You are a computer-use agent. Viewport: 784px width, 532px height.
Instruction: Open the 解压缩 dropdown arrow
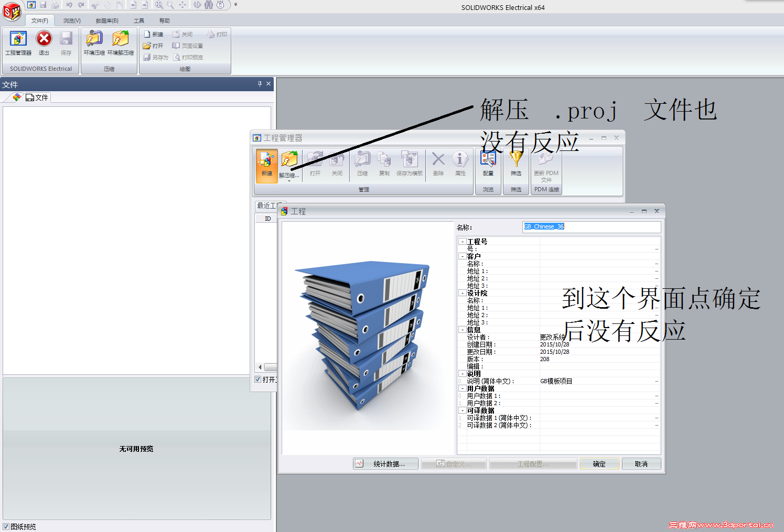point(289,181)
